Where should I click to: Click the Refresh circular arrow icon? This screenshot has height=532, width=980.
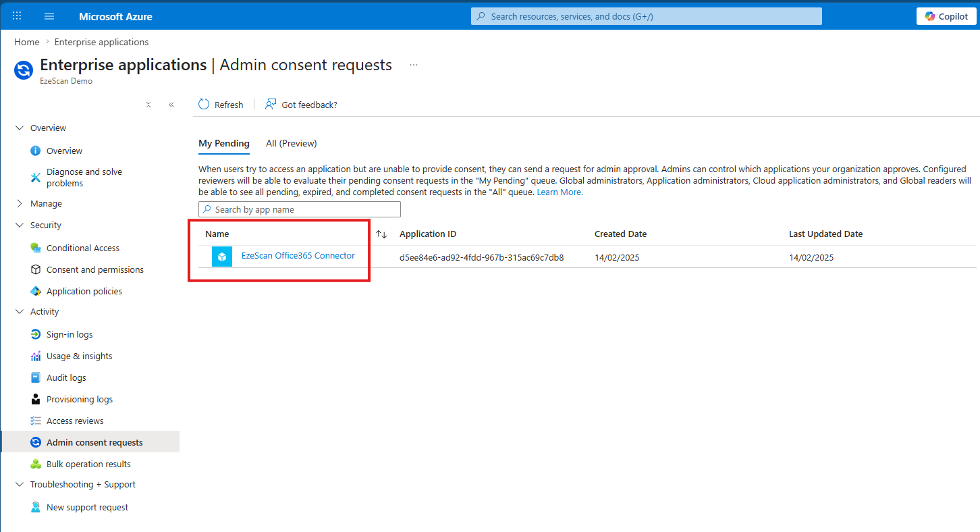tap(204, 104)
